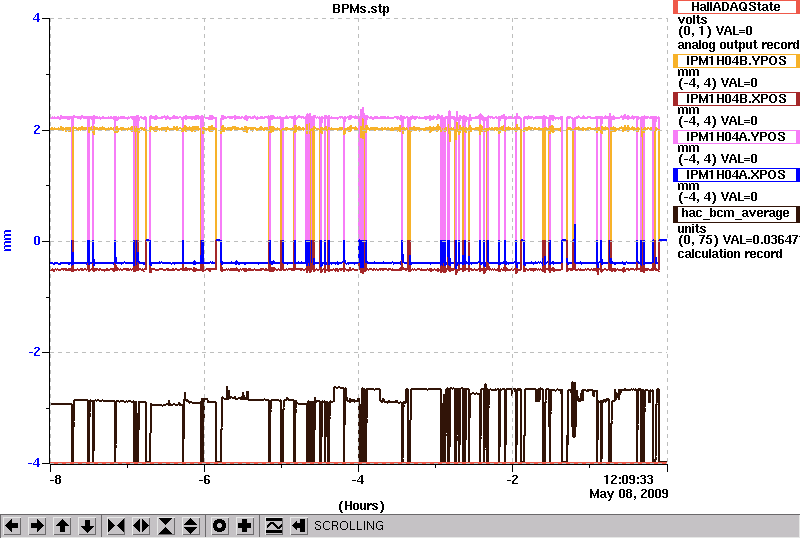Click the -8 hours x-axis tick label
The width and height of the screenshot is (800, 538).
click(55, 480)
